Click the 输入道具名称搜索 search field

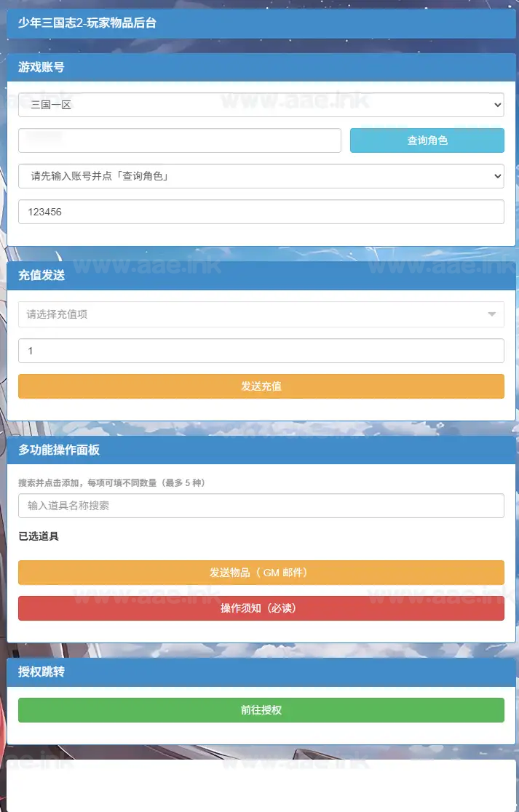(261, 506)
